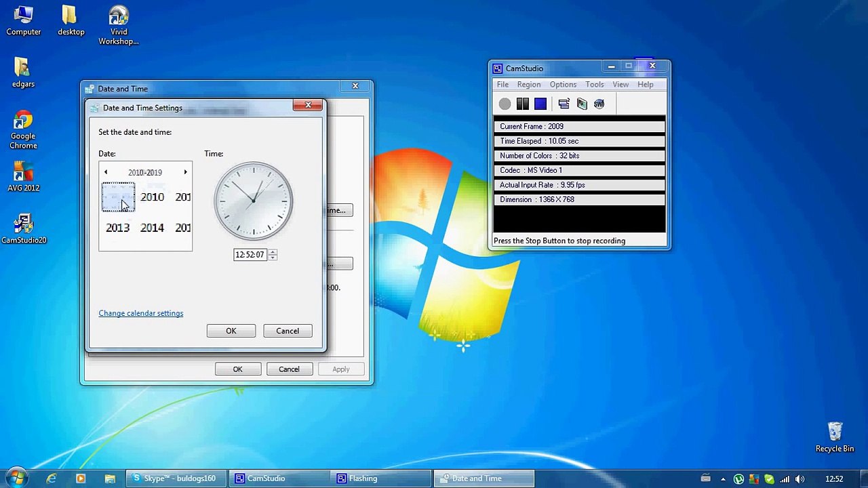Click the volume speaker tray icon
The image size is (868, 488).
tap(800, 479)
